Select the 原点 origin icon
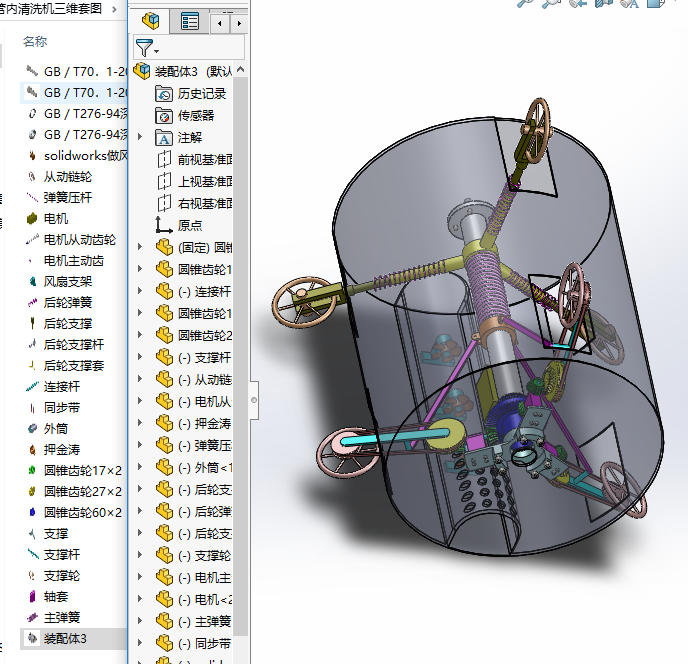This screenshot has width=688, height=664. [164, 225]
